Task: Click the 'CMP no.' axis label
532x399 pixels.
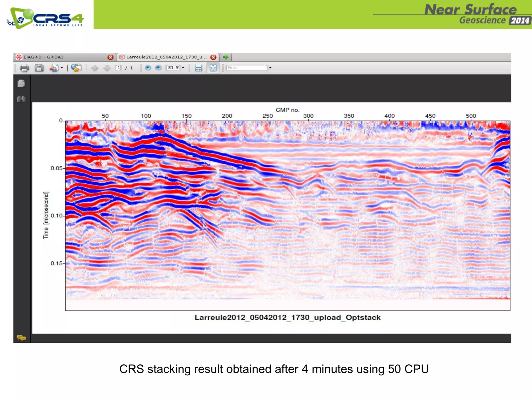Action: click(x=288, y=110)
